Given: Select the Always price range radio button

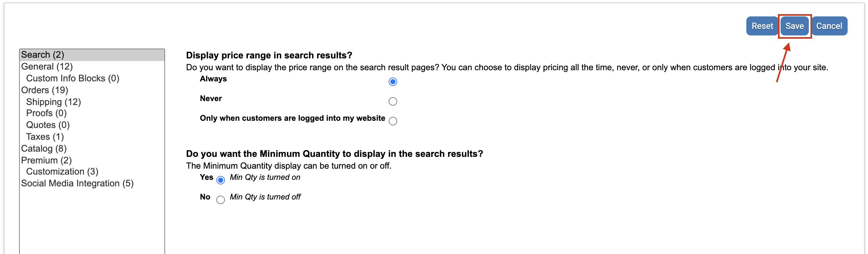Looking at the screenshot, I should tap(393, 82).
